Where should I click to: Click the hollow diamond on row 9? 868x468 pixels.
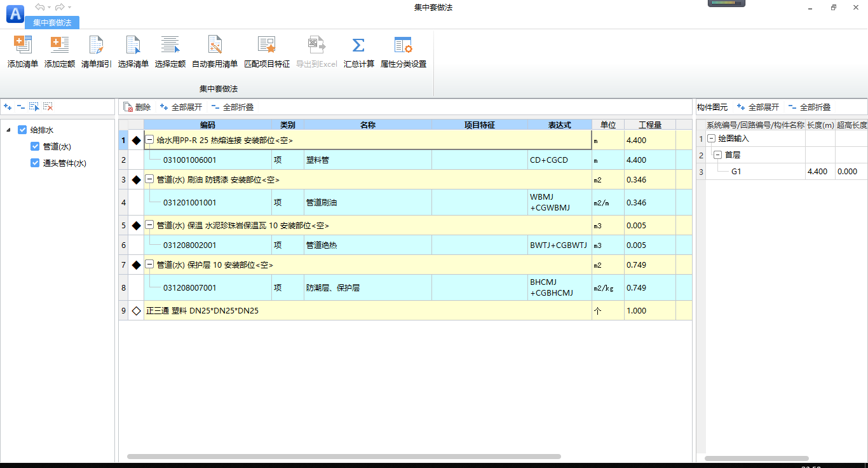pos(136,311)
